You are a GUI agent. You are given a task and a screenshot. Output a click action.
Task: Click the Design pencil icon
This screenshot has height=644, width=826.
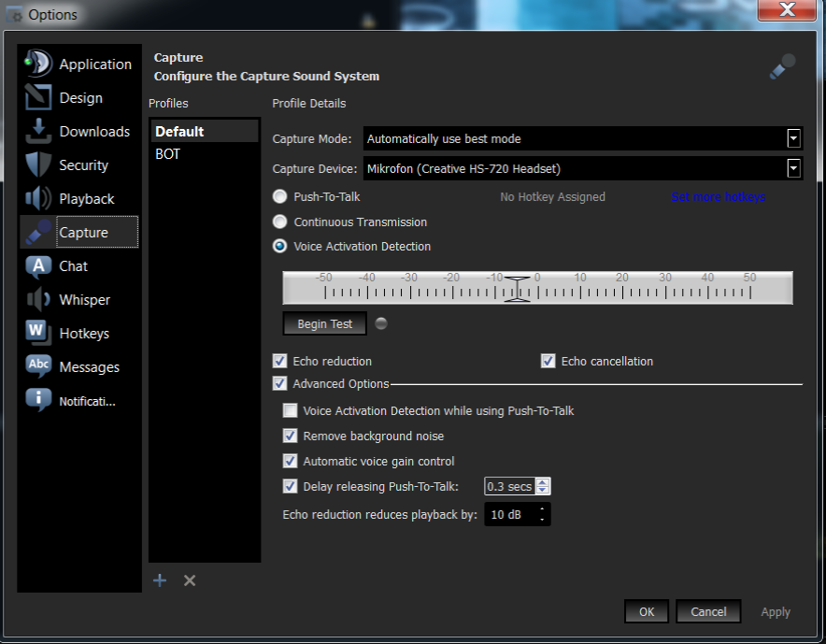(38, 97)
